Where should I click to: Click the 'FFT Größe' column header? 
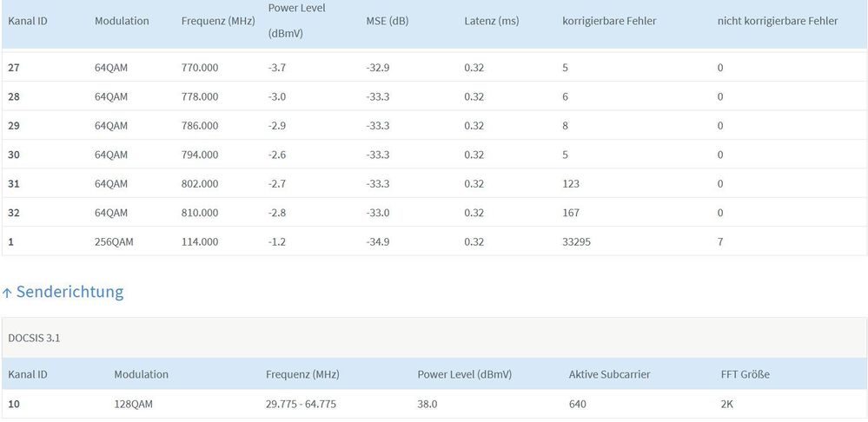coord(745,374)
